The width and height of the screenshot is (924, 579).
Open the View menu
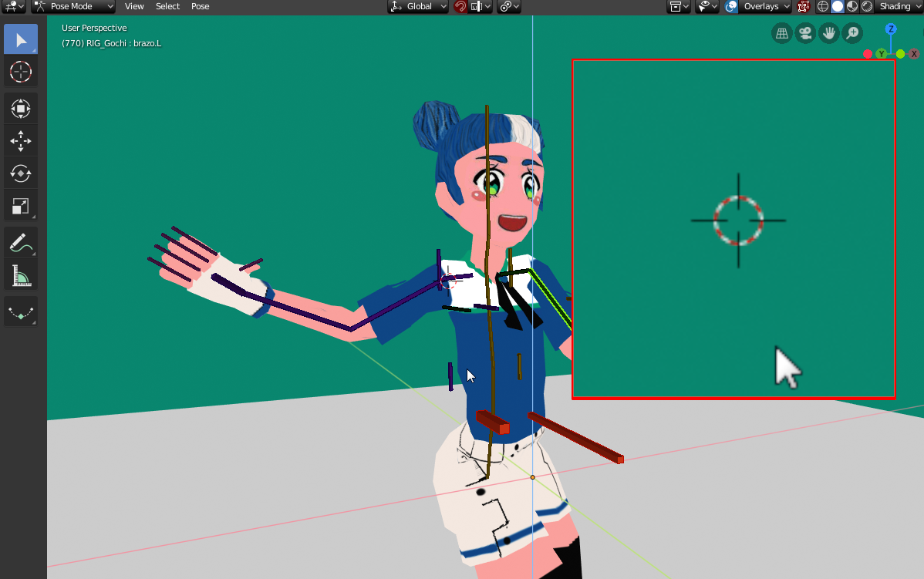[134, 6]
